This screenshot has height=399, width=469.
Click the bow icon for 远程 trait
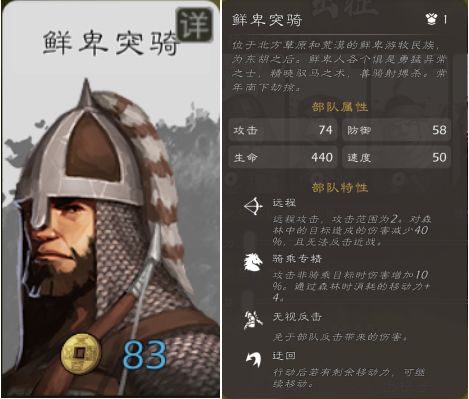[x=253, y=206]
